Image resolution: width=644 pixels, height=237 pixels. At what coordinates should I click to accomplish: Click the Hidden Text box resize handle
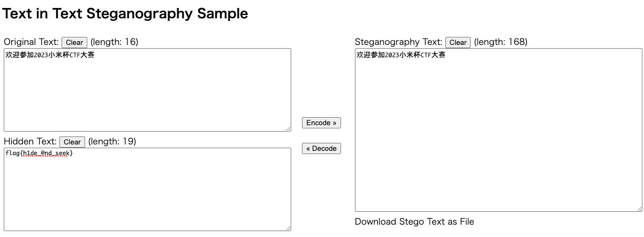pyautogui.click(x=288, y=228)
